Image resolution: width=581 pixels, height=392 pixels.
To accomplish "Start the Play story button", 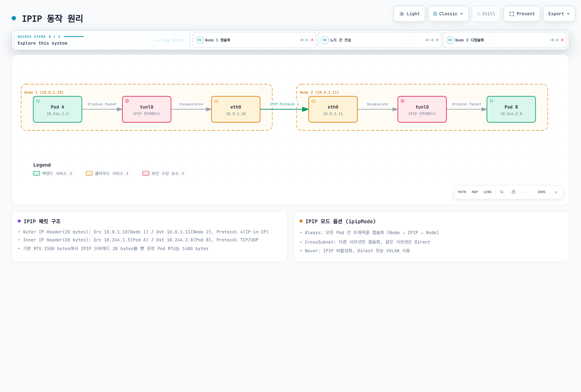I will pos(170,40).
